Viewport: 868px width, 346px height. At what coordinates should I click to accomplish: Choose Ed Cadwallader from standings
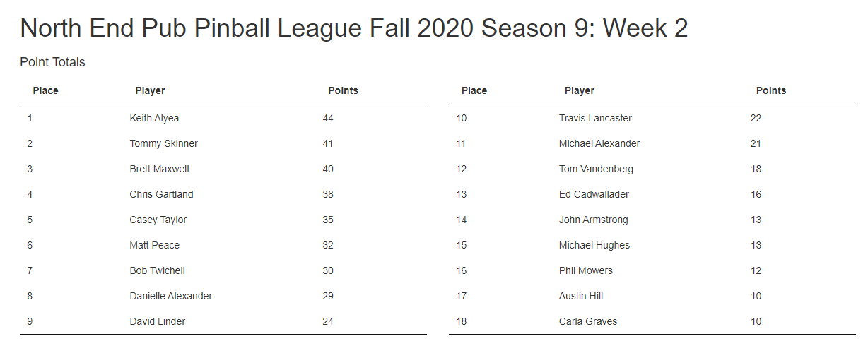(594, 194)
